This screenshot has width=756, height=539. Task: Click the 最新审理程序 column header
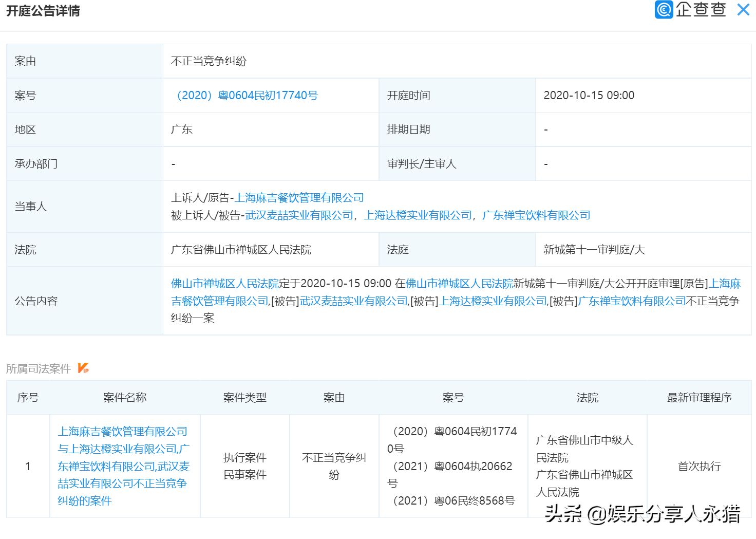699,398
